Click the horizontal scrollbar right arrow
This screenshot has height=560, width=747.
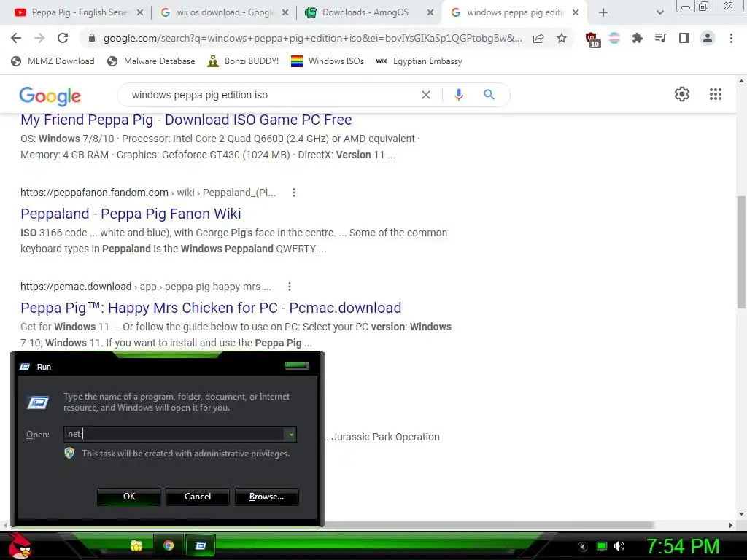click(731, 525)
